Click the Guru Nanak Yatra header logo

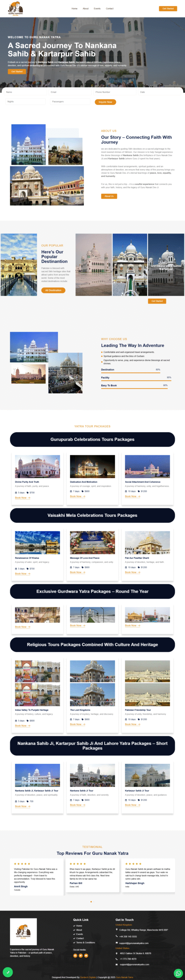click(x=16, y=8)
